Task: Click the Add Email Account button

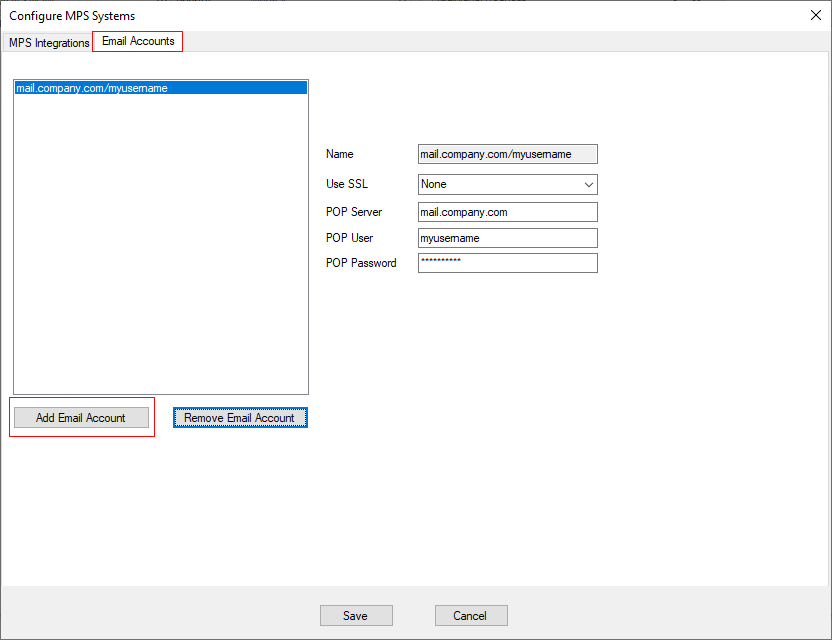Action: [x=81, y=416]
